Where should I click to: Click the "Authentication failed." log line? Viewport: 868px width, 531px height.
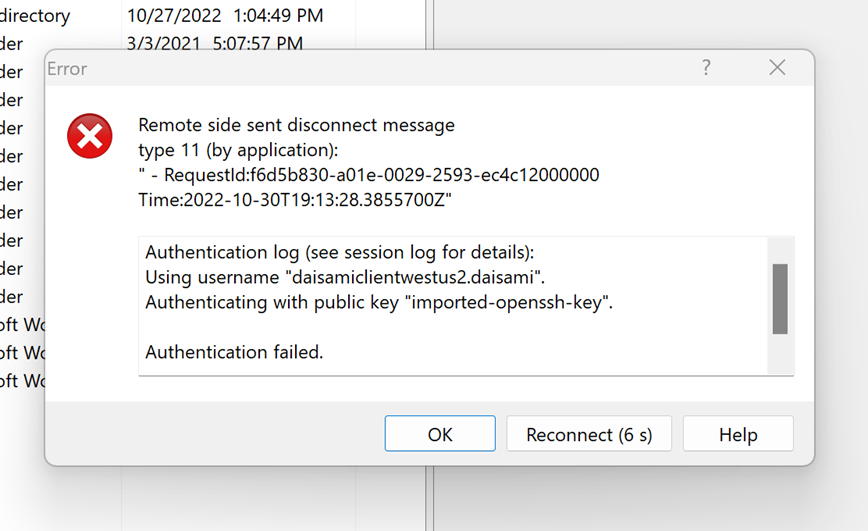pos(234,352)
